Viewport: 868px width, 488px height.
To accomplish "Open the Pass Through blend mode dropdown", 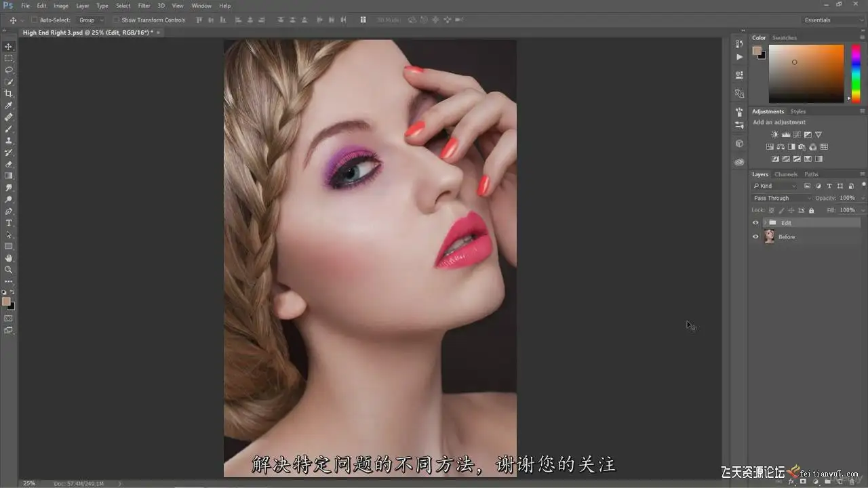I will (x=781, y=198).
